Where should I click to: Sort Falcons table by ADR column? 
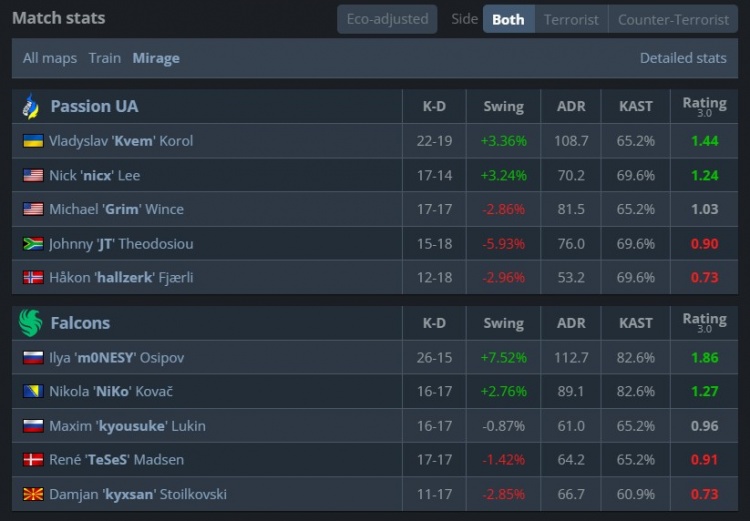point(571,323)
